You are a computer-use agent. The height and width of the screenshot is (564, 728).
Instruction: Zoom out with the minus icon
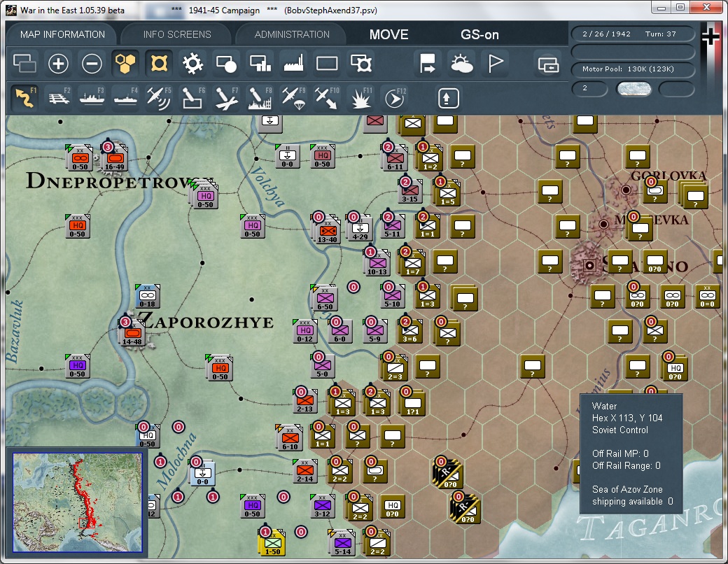point(92,64)
